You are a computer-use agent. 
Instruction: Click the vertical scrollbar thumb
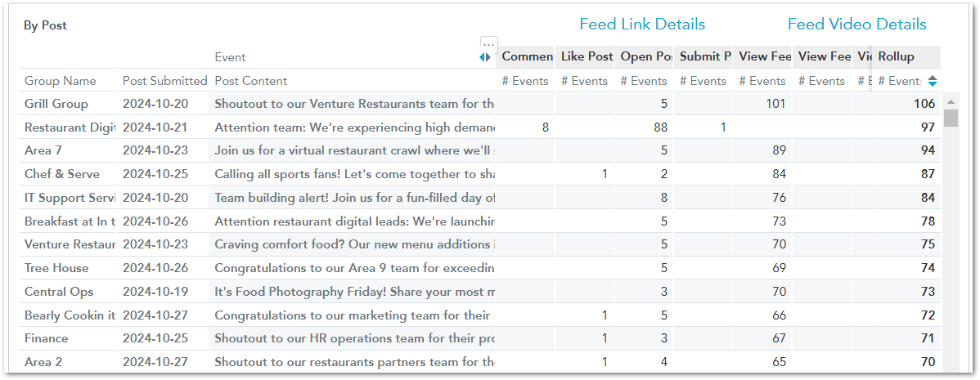tap(951, 118)
